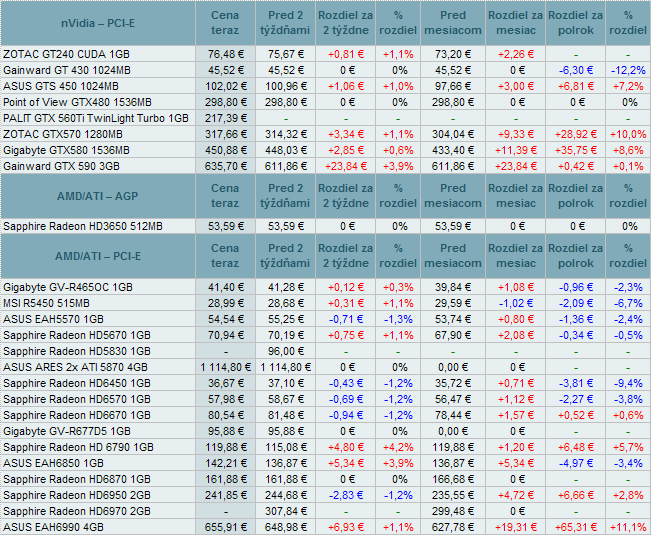The height and width of the screenshot is (535, 651).
Task: Select "Gigabyte GV-R677D5 1GB" product name
Action: 67,431
